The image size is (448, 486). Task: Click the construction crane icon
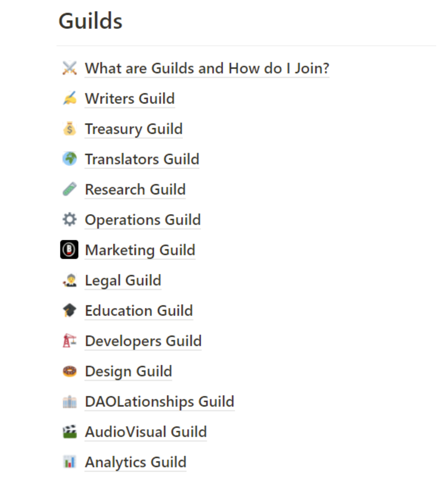(x=69, y=341)
